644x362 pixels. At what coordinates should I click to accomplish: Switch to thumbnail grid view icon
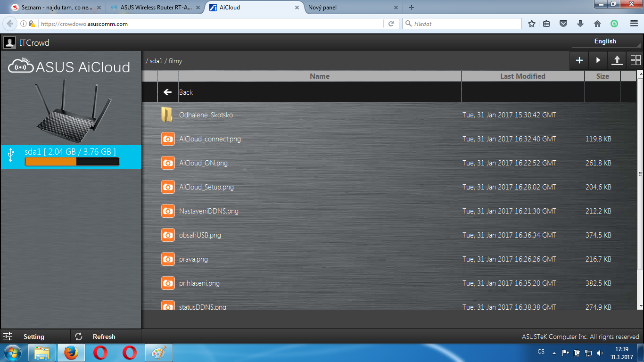coord(636,60)
